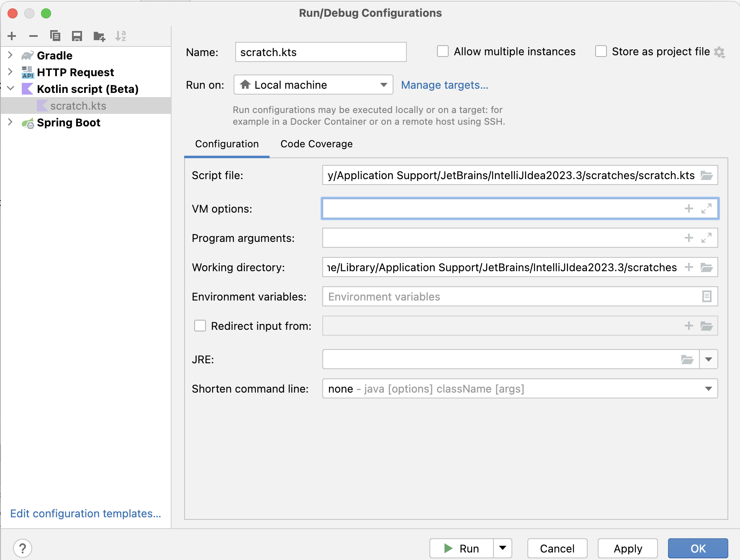Expand the VM options field editor
Image resolution: width=740 pixels, height=560 pixels.
coord(707,208)
